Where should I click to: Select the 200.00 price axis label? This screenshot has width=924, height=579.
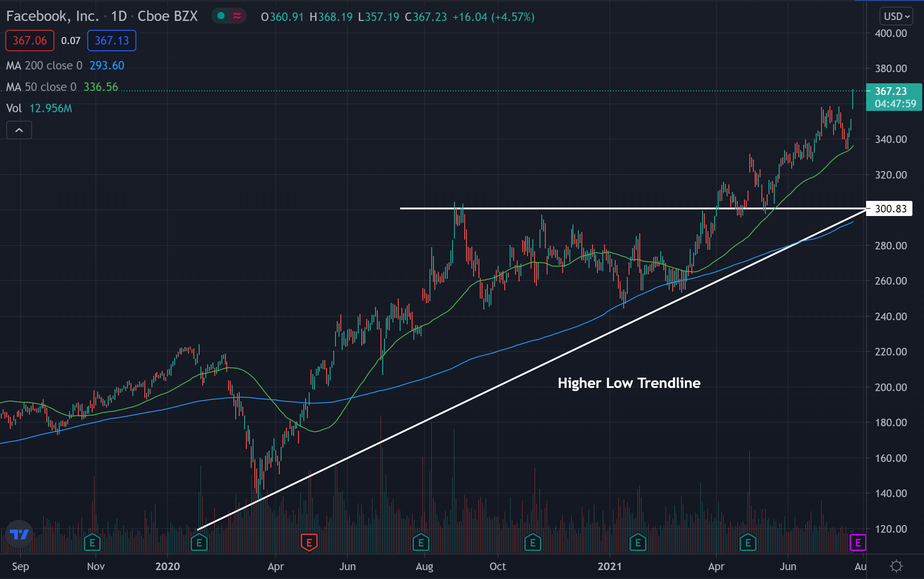[891, 387]
